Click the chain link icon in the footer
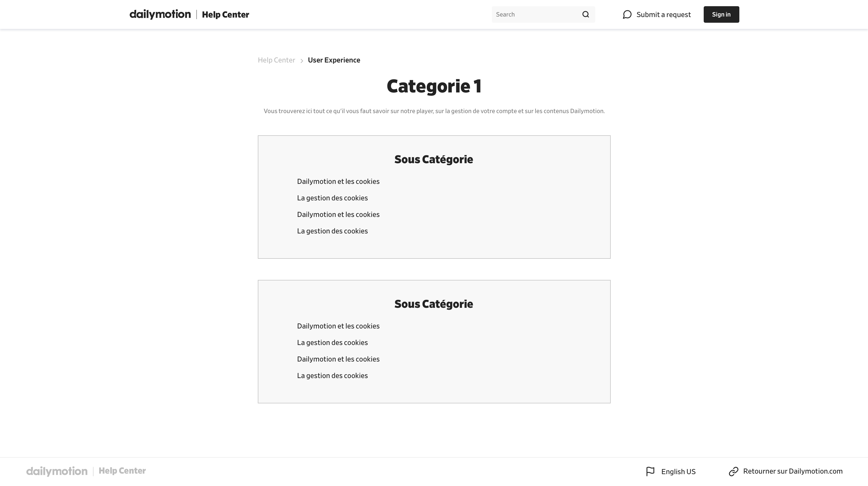This screenshot has width=868, height=486. 734,472
